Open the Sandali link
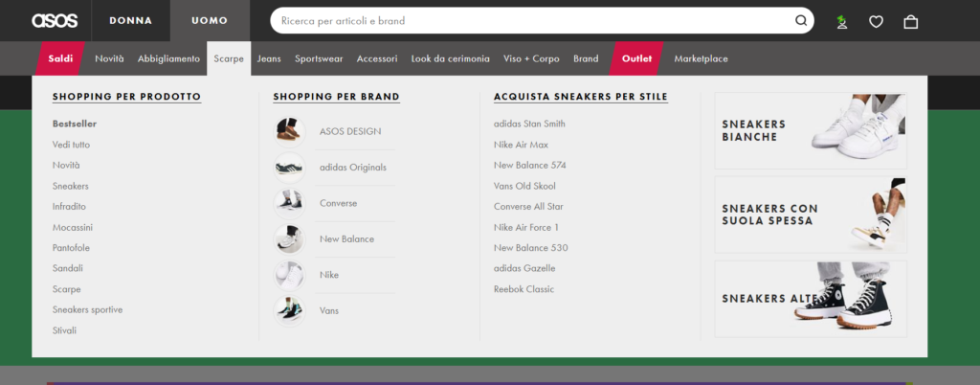The height and width of the screenshot is (385, 980). 68,268
